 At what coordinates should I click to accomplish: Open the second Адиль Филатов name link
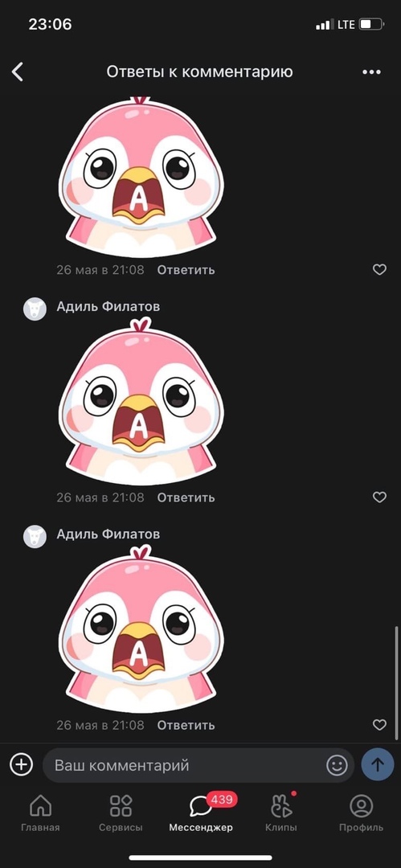(108, 534)
